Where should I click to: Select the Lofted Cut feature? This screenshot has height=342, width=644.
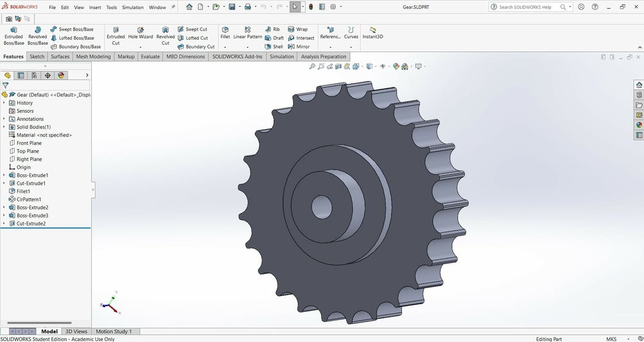tap(193, 38)
